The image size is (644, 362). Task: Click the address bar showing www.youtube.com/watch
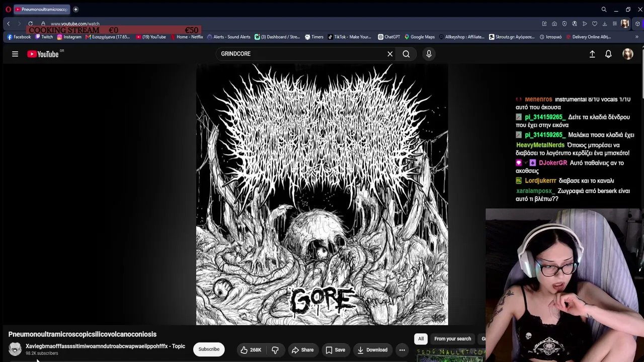tap(75, 24)
